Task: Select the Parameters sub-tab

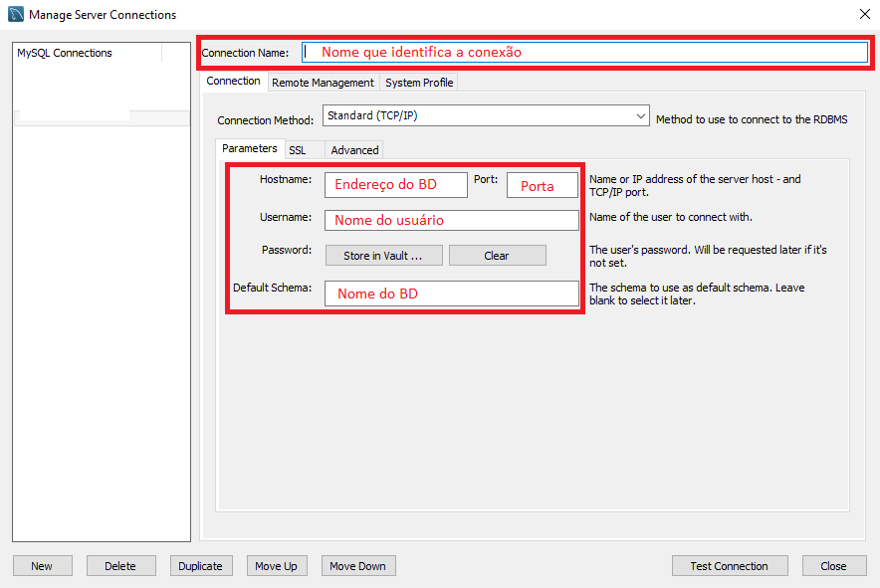Action: click(x=250, y=148)
